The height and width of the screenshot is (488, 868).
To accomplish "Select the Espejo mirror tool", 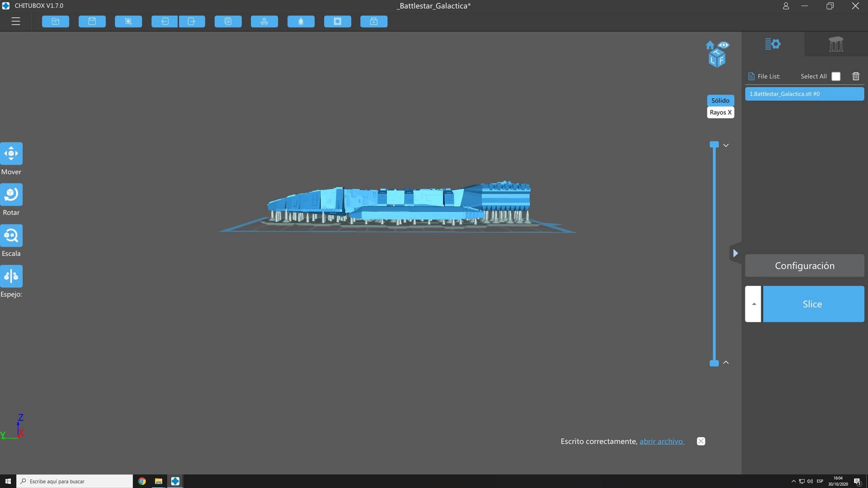I will (11, 276).
